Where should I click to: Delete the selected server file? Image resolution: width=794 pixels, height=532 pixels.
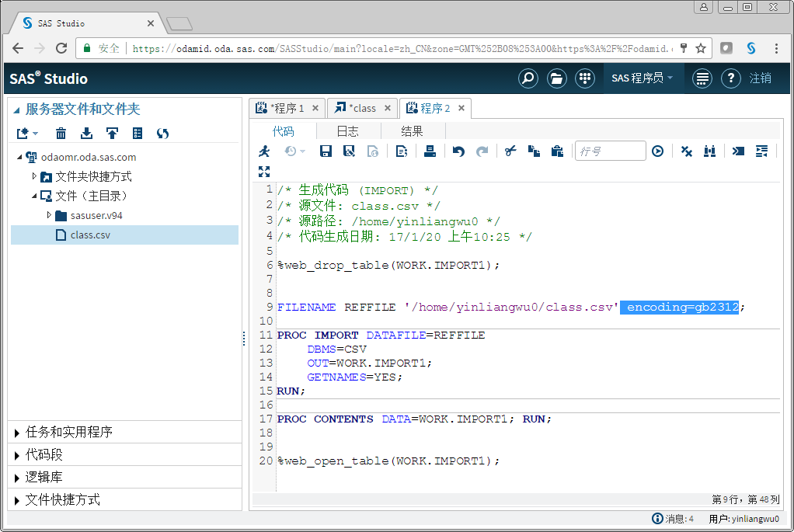[x=61, y=133]
